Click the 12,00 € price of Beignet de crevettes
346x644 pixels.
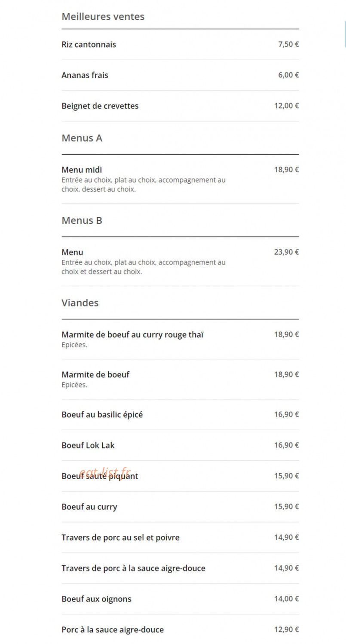[x=287, y=106]
